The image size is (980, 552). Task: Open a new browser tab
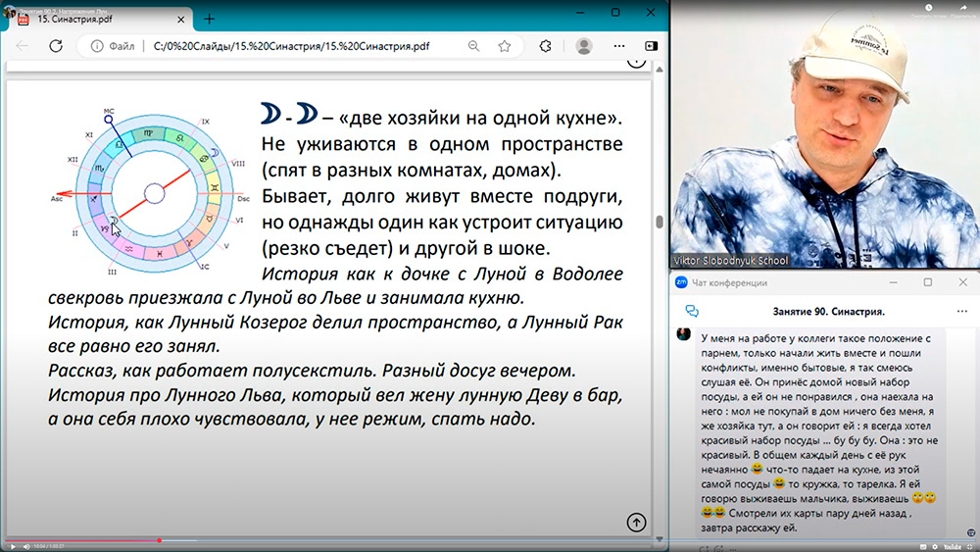210,19
